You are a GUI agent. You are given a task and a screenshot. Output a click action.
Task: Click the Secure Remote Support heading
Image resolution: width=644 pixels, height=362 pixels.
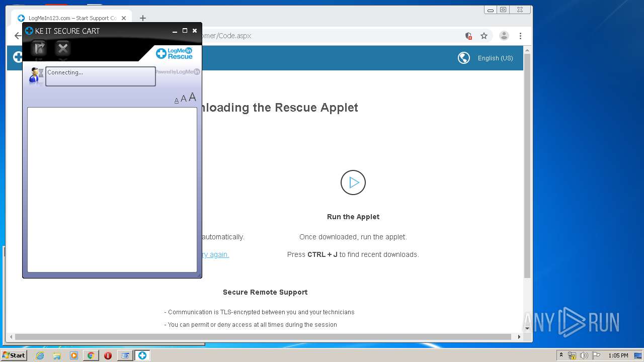[x=265, y=292]
